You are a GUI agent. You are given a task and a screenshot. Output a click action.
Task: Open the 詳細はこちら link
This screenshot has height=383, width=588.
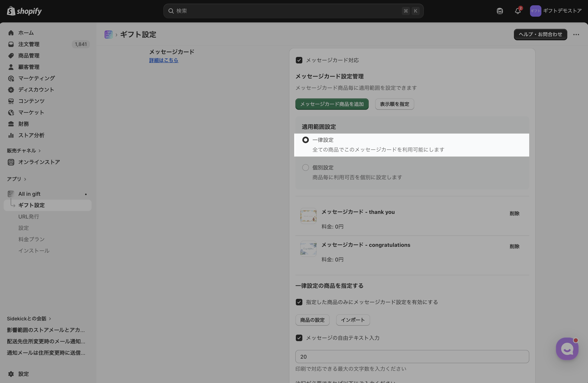(164, 60)
